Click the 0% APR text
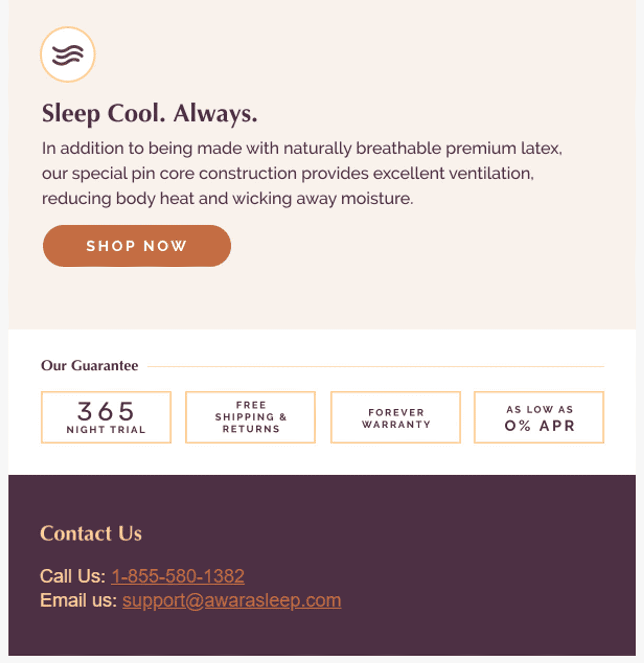 pyautogui.click(x=540, y=426)
